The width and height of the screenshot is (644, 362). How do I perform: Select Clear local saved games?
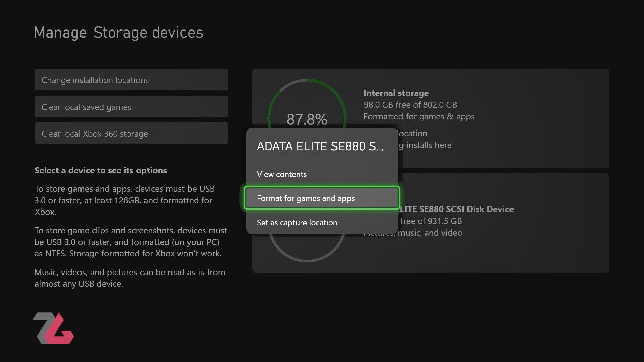coord(131,107)
